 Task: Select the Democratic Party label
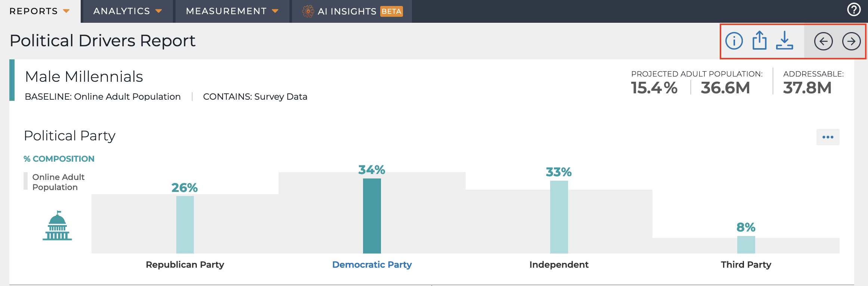372,264
